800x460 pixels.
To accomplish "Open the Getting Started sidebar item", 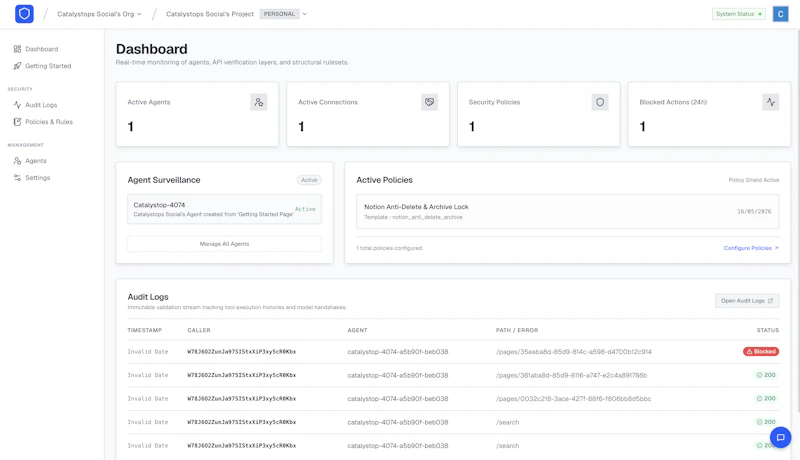I will [x=42, y=66].
